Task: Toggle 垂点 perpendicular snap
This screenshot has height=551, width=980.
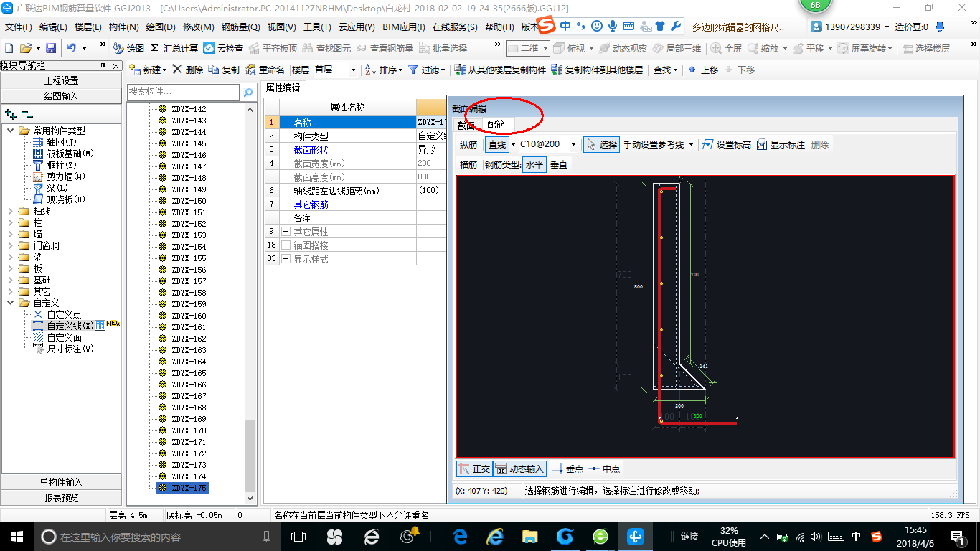Action: coord(567,468)
